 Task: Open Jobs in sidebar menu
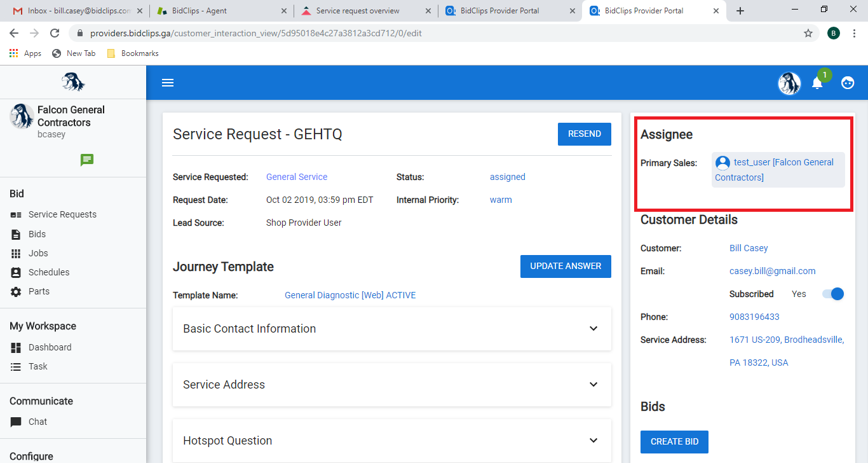coord(38,253)
